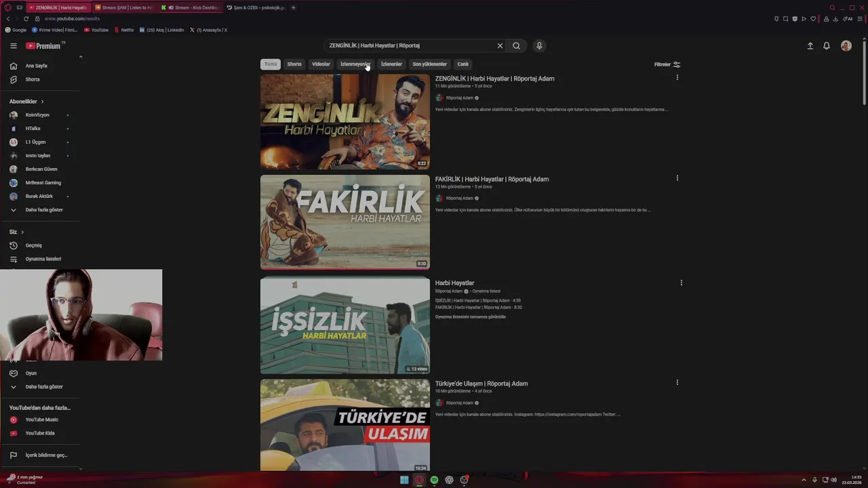Click Röportaj Adam channel under ZENGİNLİK video
Screen dimensions: 868x488
[x=461, y=98]
